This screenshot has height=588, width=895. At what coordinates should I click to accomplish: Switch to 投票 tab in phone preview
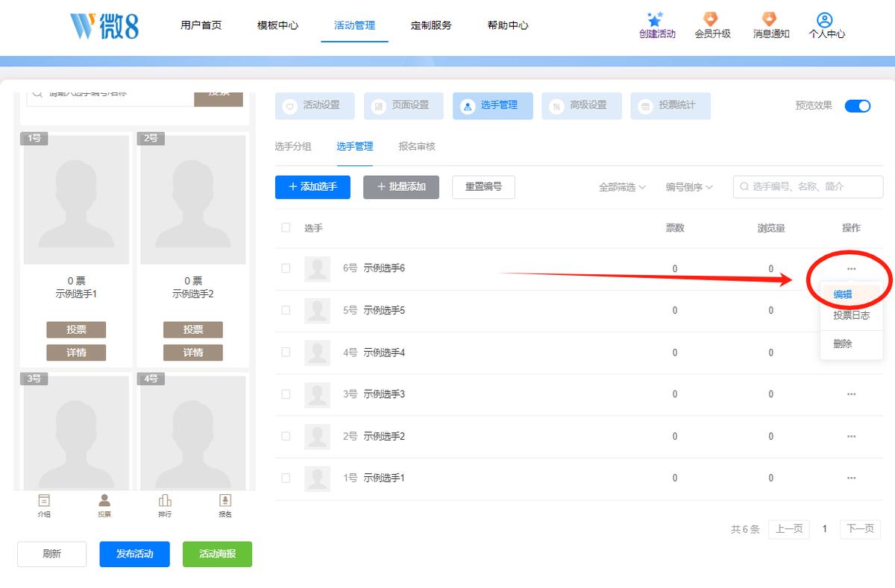point(104,505)
